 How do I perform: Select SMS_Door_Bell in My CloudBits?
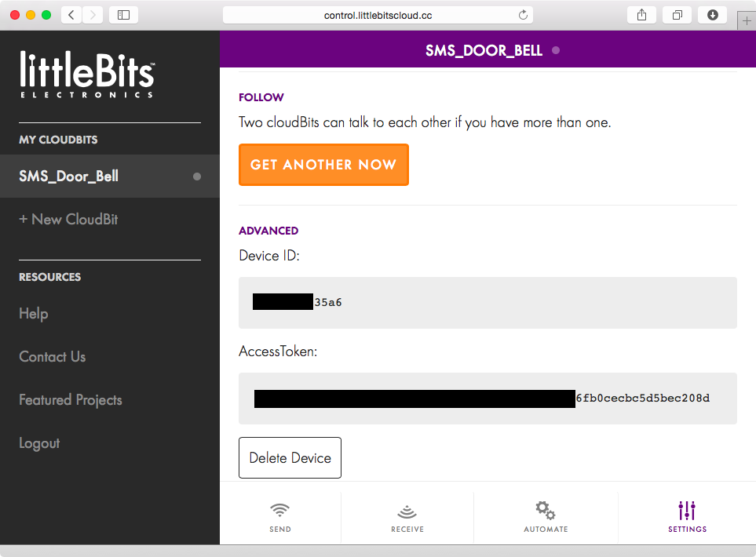tap(109, 177)
